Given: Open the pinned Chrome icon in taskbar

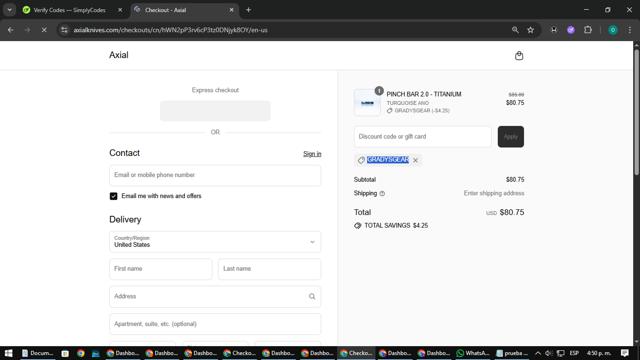Looking at the screenshot, I should pyautogui.click(x=80, y=353).
